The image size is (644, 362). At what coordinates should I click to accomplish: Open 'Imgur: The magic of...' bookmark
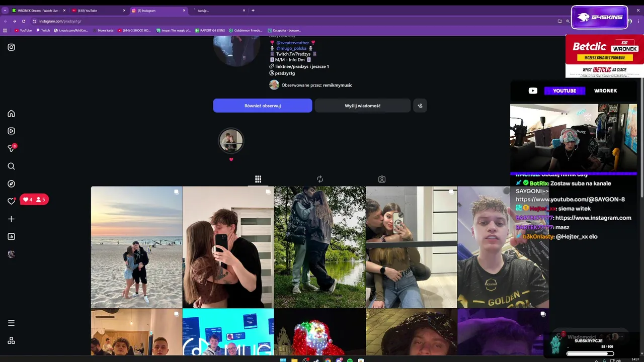tap(174, 30)
